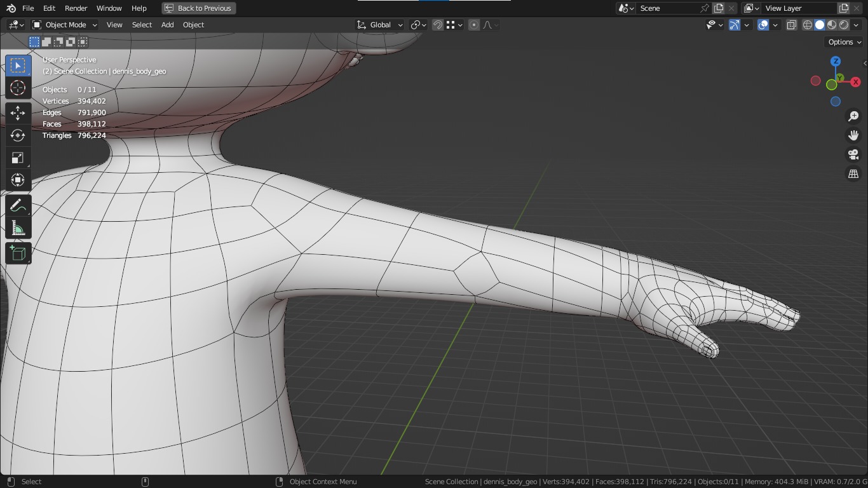Open the viewport View menu
868x488 pixels.
point(114,25)
